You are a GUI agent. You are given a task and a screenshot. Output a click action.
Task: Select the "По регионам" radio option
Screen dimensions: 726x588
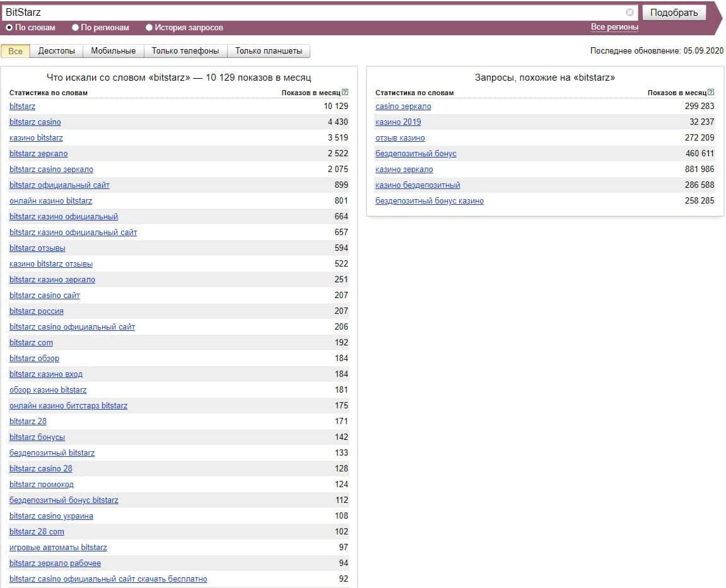point(76,28)
